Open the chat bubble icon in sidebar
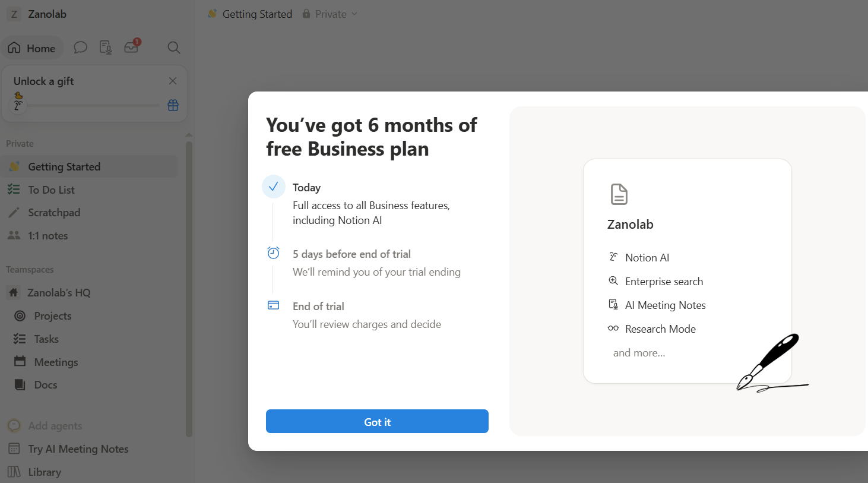868x483 pixels. coord(80,48)
